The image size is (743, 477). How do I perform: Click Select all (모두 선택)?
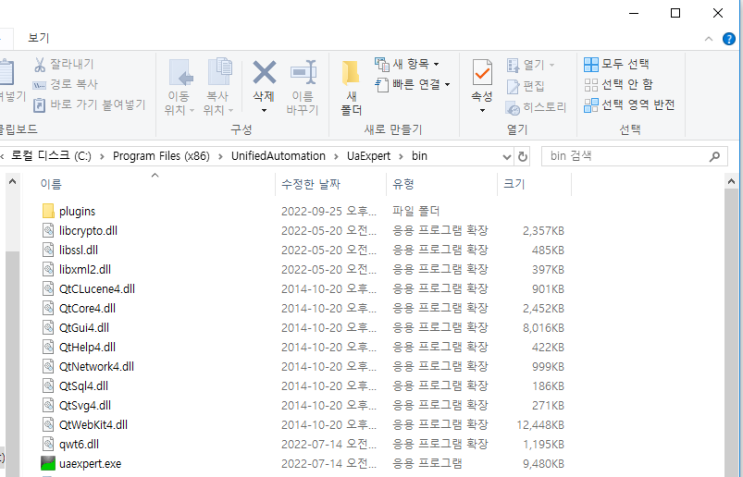[x=616, y=64]
